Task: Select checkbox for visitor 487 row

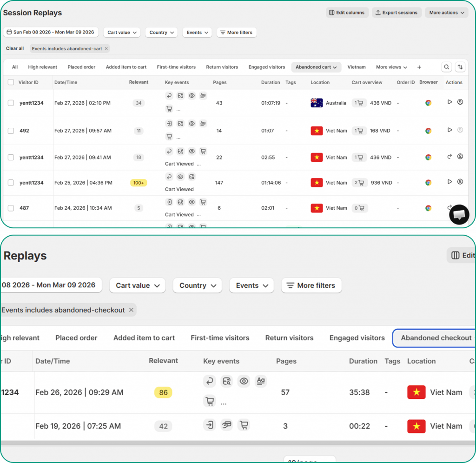Action: tap(11, 208)
